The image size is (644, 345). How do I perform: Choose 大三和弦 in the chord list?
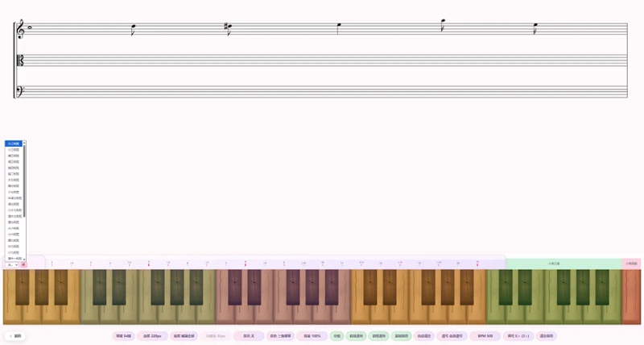(14, 143)
